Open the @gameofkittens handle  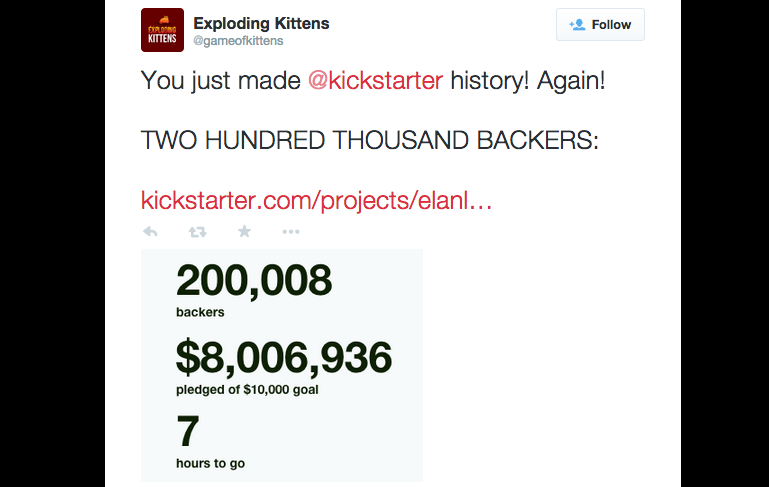238,41
